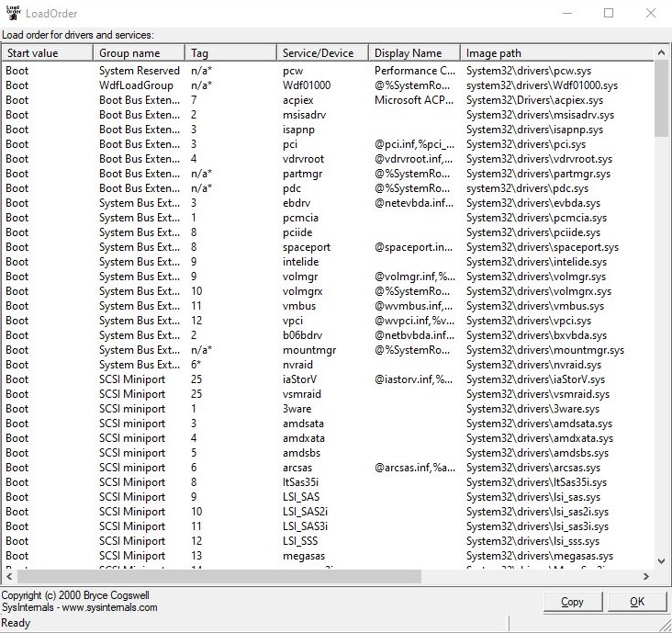Screen dimensions: 672x633
Task: Select the amdxata service entry
Action: (x=304, y=438)
